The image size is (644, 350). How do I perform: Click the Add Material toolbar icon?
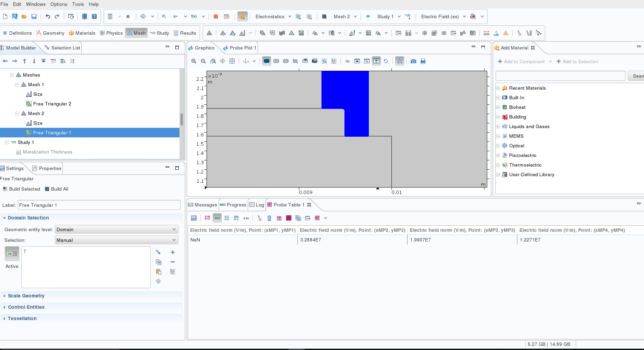click(242, 16)
